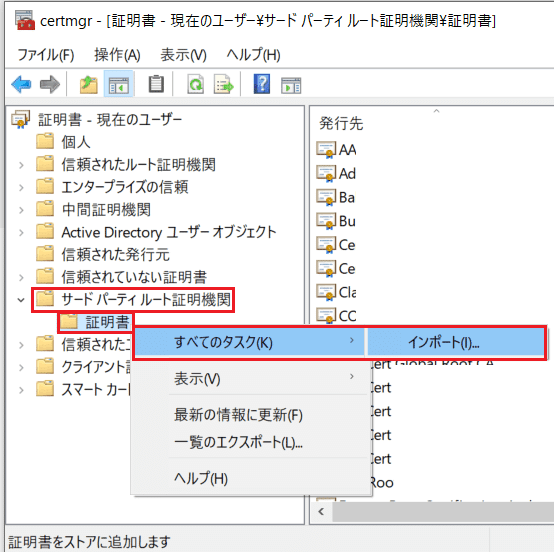554x552 pixels.
Task: Click the Back arrow toolbar icon
Action: tap(21, 84)
